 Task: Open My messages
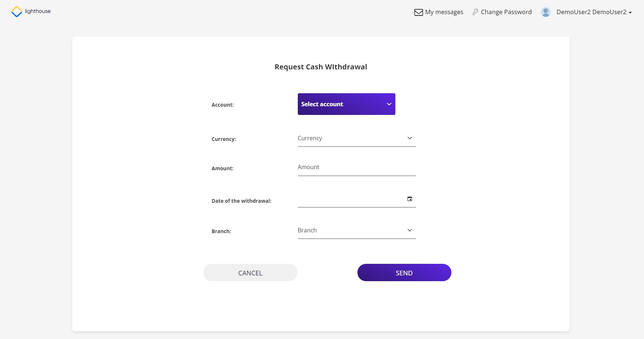coord(444,12)
